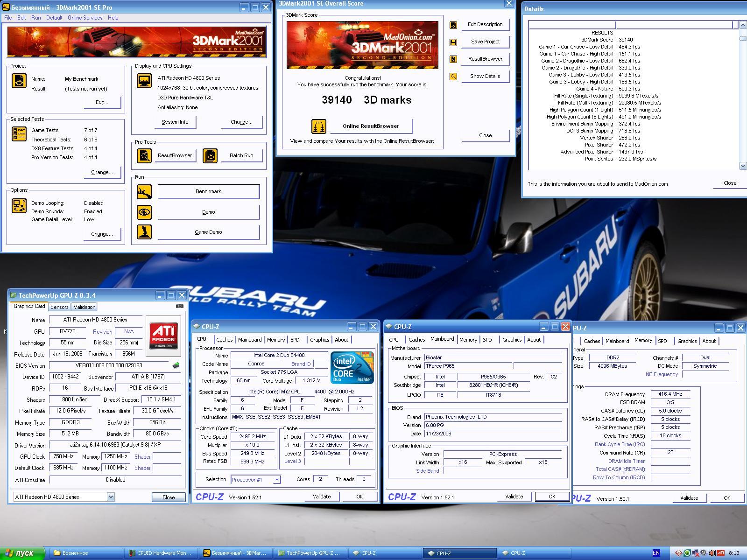This screenshot has height=560, width=747.
Task: Click the Online ResultBrowser button
Action: (x=371, y=126)
